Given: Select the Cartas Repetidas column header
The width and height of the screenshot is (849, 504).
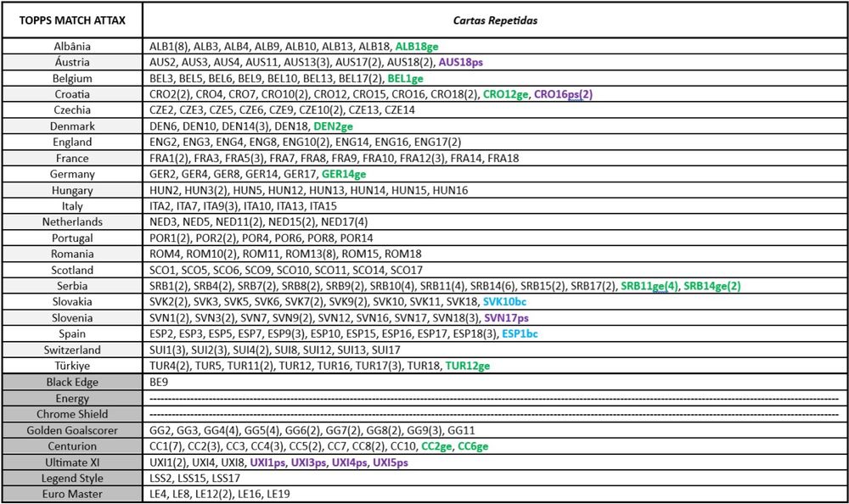Looking at the screenshot, I should [x=496, y=20].
